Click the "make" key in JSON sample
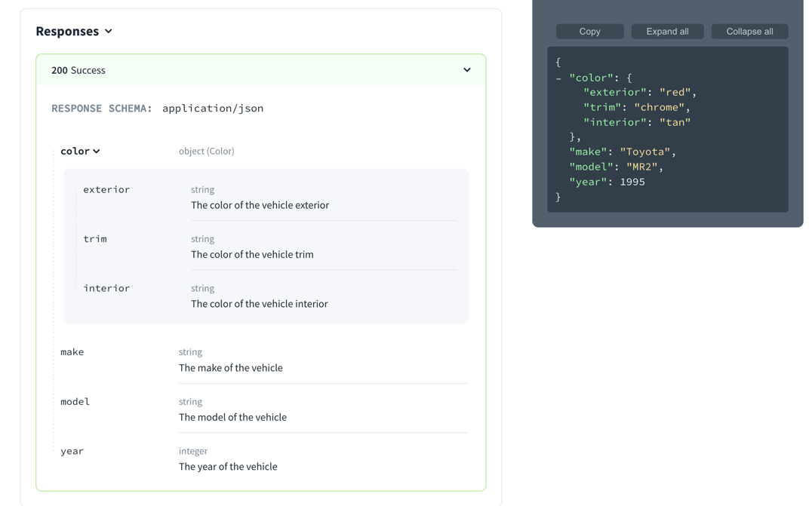 pos(588,152)
